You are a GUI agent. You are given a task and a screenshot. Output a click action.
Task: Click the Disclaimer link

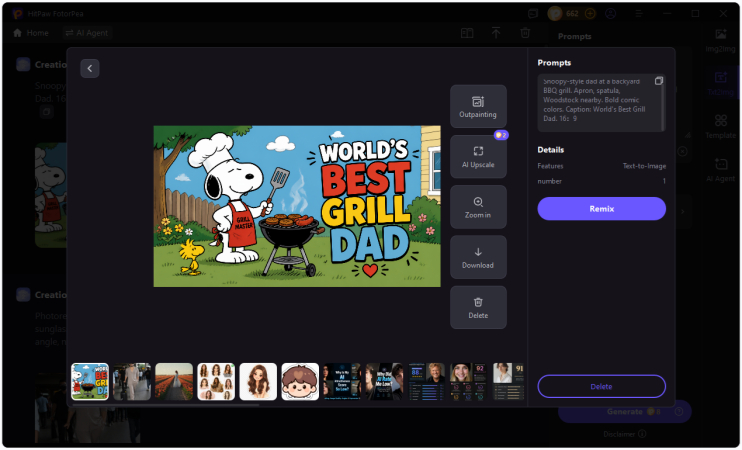point(625,434)
